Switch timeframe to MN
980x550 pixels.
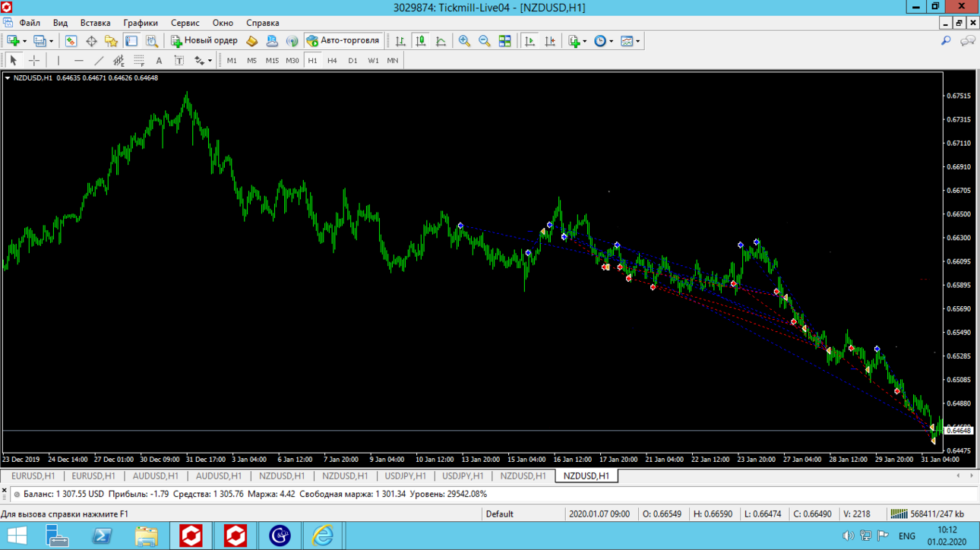(393, 60)
